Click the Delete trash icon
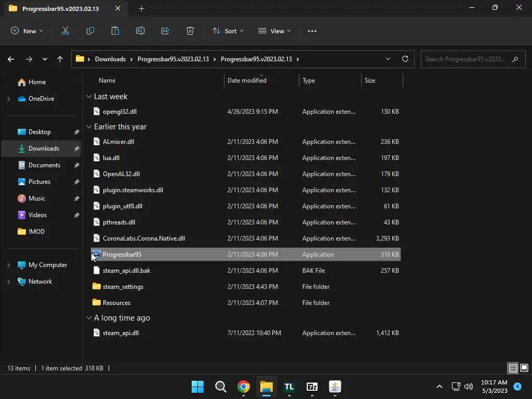Screen dimensions: 532x399 tap(190, 31)
